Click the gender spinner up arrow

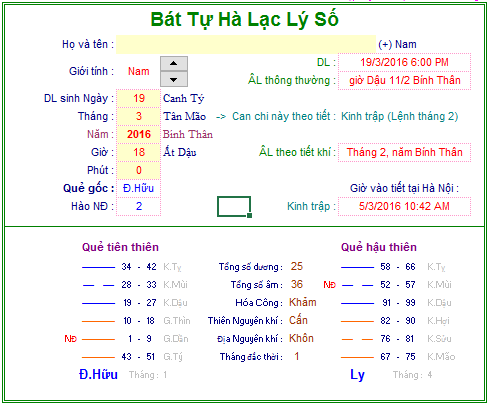click(x=174, y=63)
